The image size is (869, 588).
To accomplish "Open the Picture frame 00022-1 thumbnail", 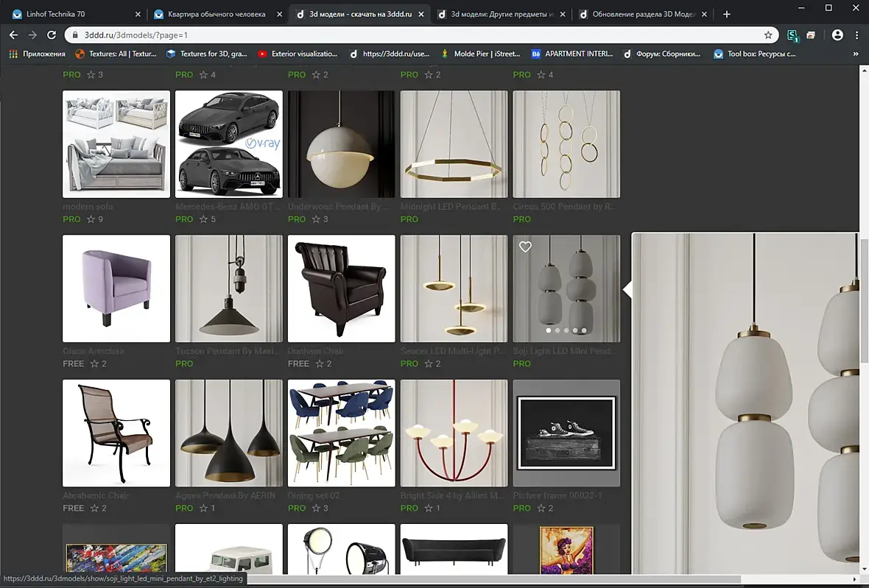I will click(566, 433).
